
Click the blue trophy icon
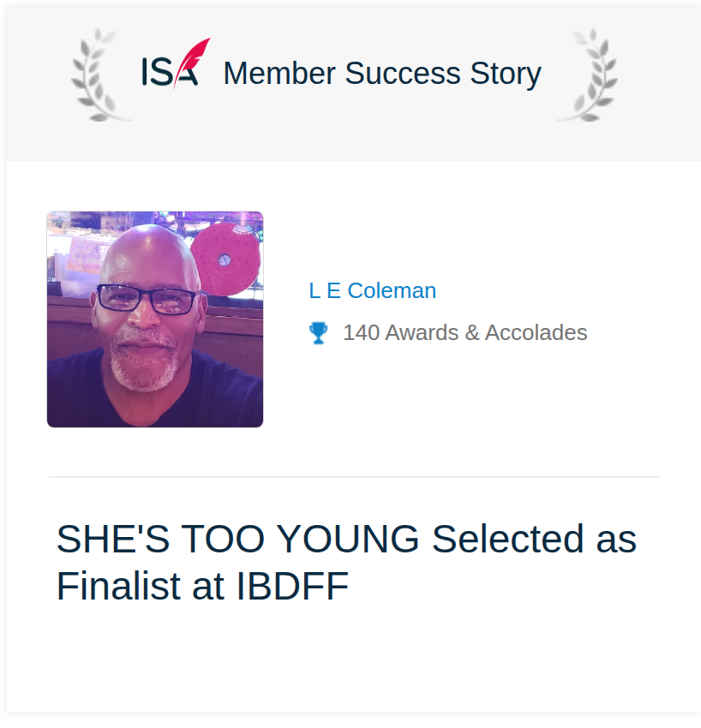tap(318, 333)
